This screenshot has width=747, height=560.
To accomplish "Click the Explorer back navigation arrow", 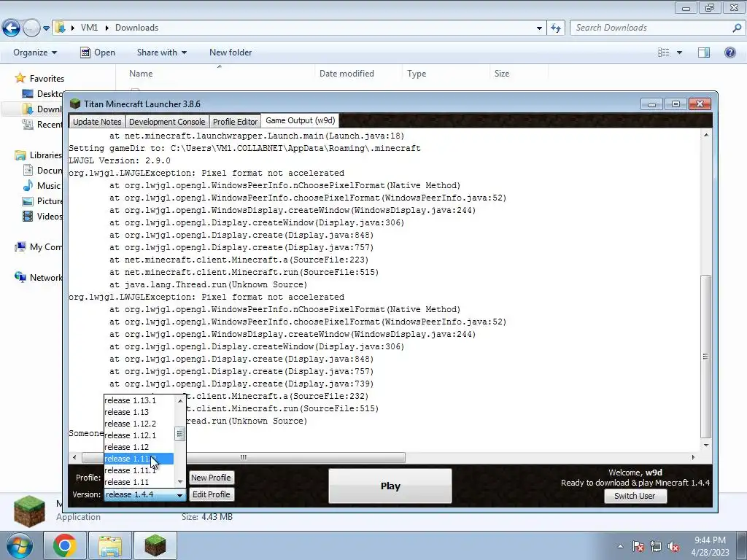I will 12,28.
